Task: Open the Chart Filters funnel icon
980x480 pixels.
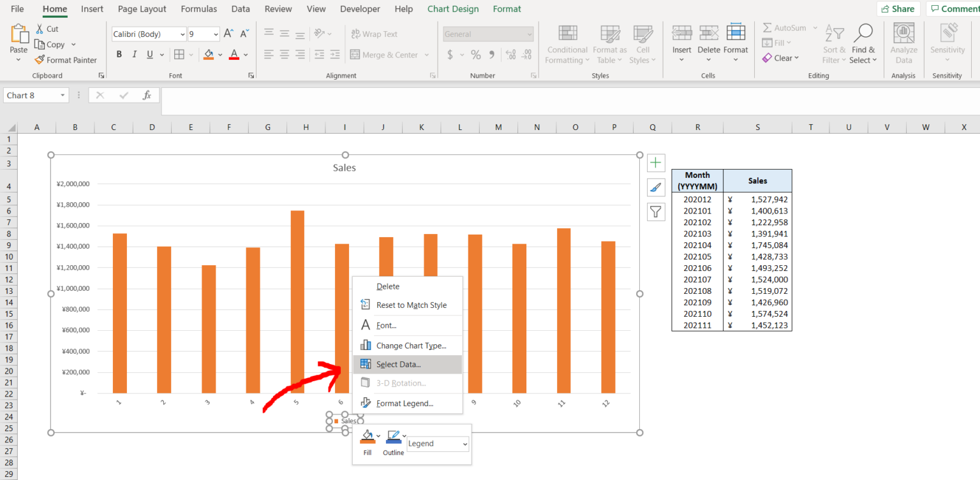Action: pos(656,212)
